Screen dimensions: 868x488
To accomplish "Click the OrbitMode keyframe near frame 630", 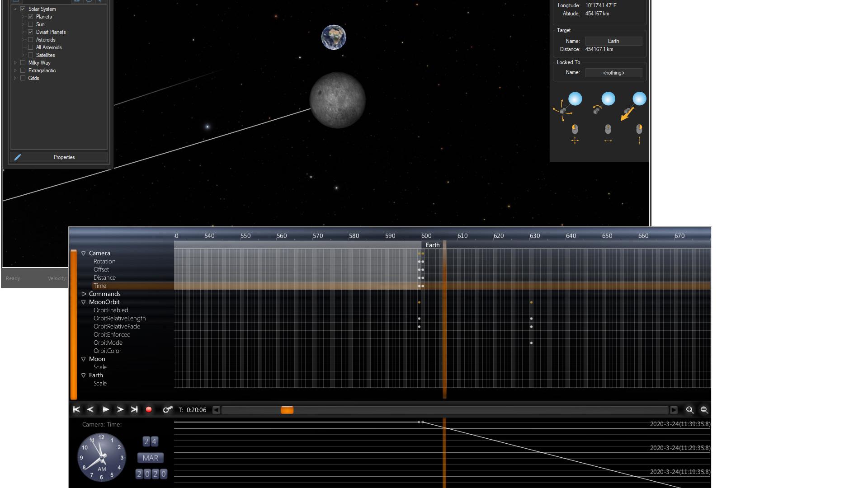I will (531, 343).
